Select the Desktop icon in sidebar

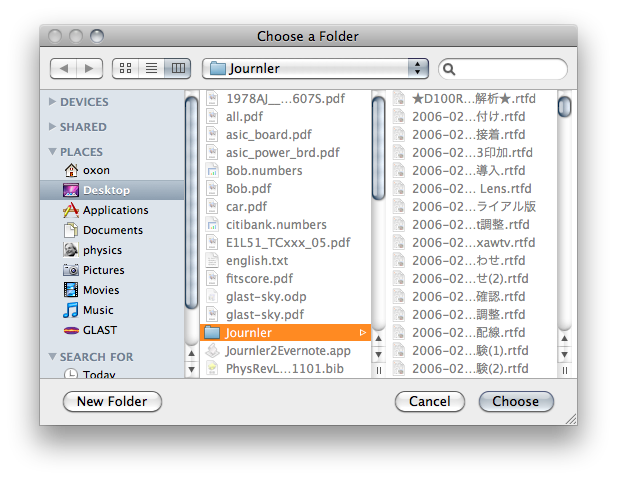pyautogui.click(x=71, y=190)
